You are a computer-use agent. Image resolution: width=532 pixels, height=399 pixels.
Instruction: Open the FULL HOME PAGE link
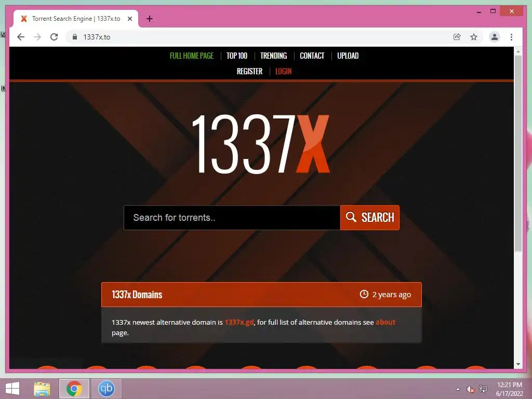pos(192,56)
